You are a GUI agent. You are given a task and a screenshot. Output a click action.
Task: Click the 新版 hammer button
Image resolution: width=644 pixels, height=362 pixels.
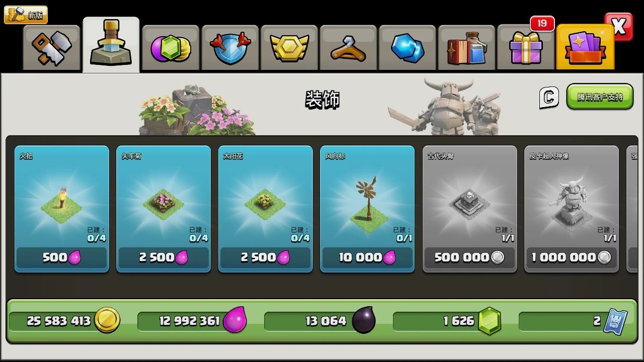(26, 15)
